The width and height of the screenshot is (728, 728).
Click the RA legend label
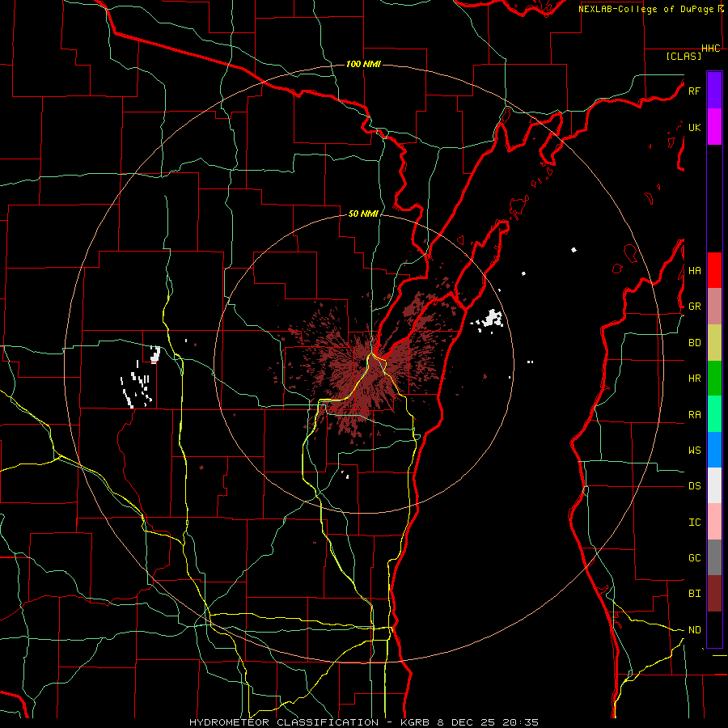[x=694, y=415]
